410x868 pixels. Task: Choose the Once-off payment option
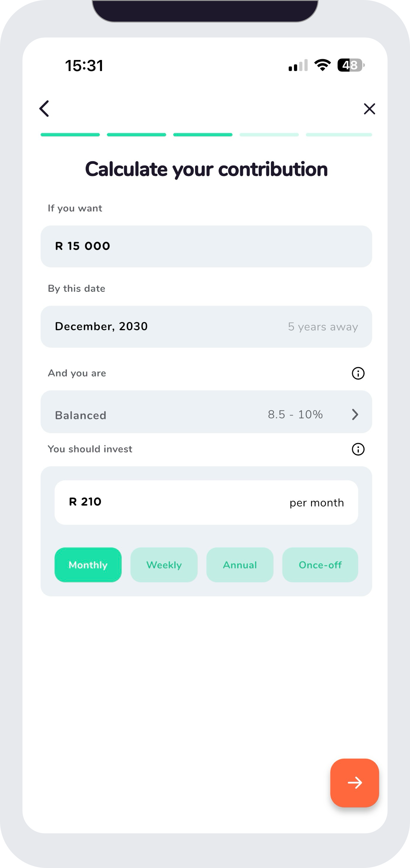[320, 565]
